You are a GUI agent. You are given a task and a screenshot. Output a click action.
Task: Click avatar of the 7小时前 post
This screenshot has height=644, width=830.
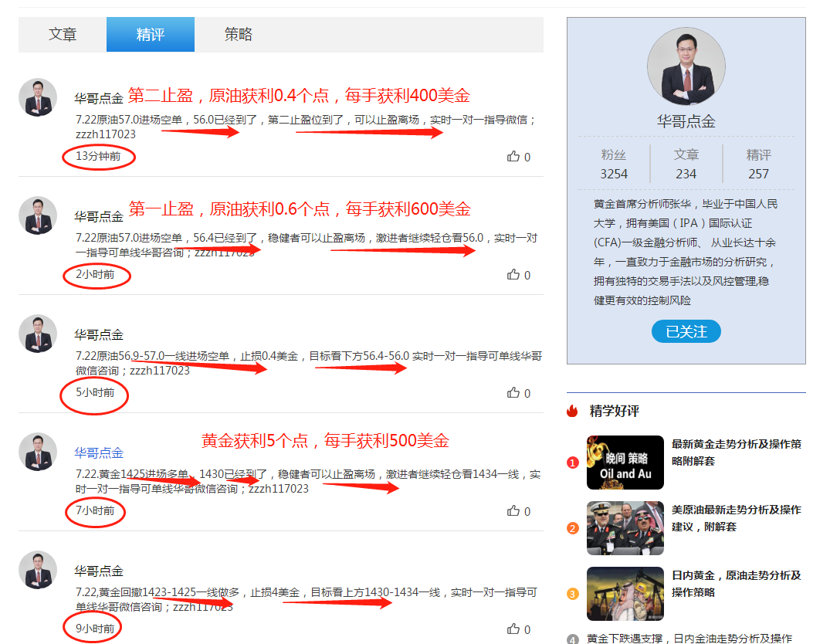click(x=38, y=452)
